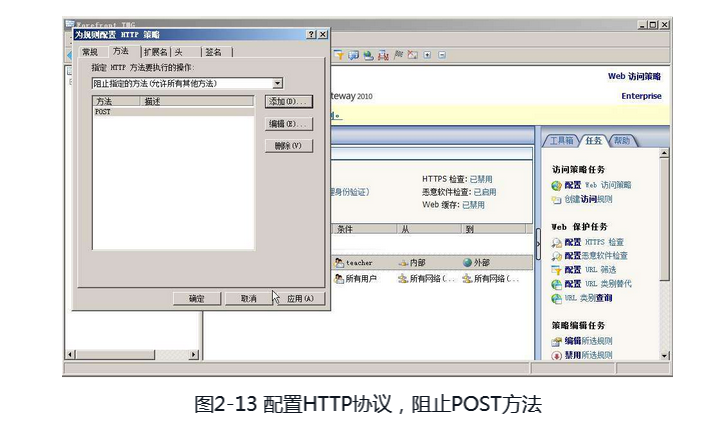Open the 配置恶意软件检查 link

[596, 256]
